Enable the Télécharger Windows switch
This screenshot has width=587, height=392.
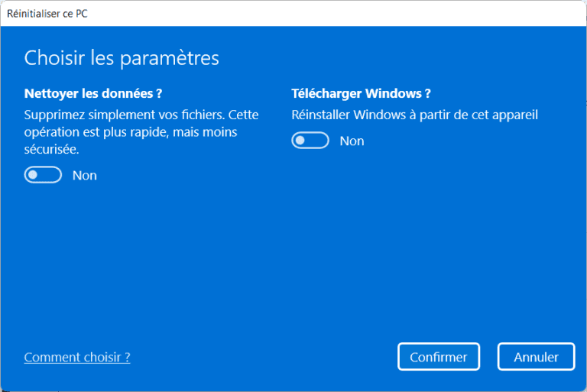[x=310, y=141]
